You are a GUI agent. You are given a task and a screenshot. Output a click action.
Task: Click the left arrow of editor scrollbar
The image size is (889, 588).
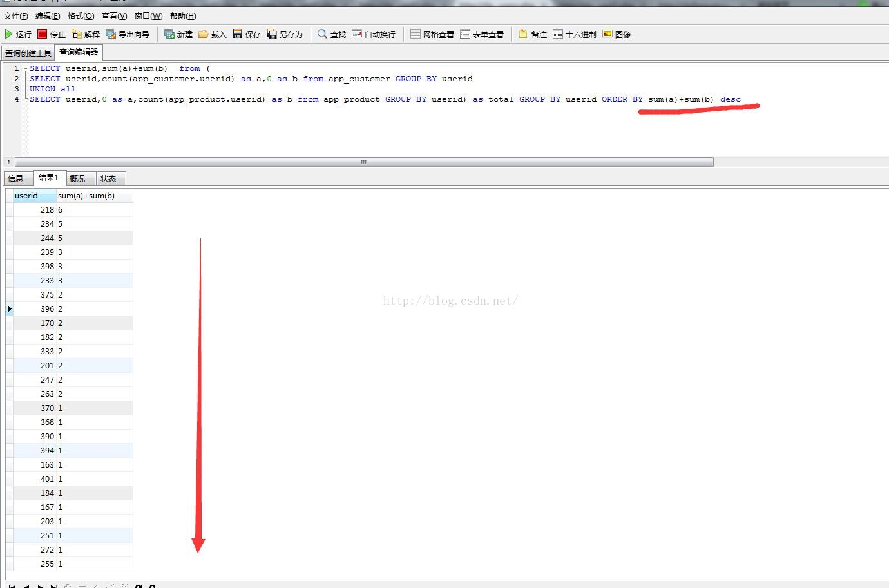click(8, 162)
